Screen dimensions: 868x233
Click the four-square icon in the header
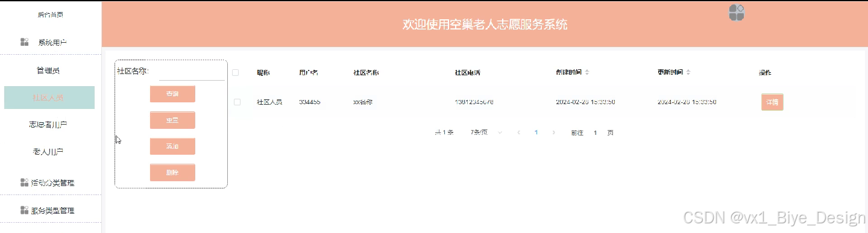pos(737,13)
